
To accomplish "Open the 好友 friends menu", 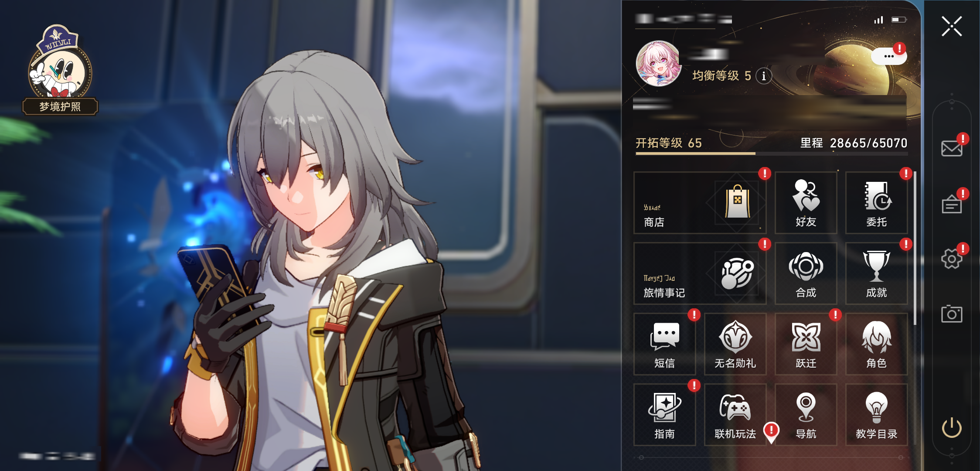I will tap(806, 203).
